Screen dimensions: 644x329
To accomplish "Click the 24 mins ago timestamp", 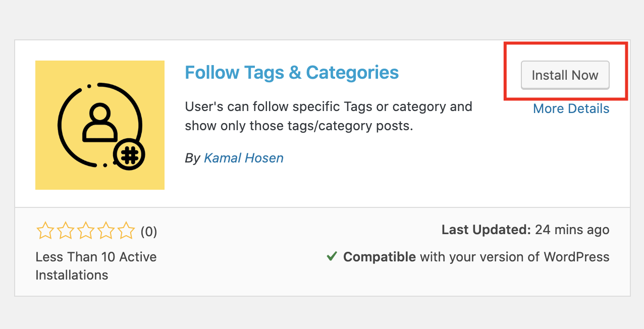I will (x=572, y=230).
